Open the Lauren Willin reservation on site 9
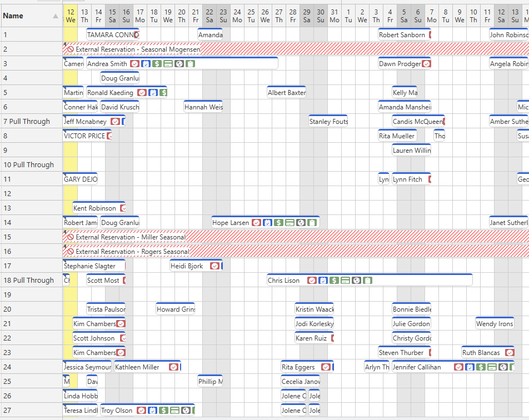The height and width of the screenshot is (420, 529). click(411, 151)
